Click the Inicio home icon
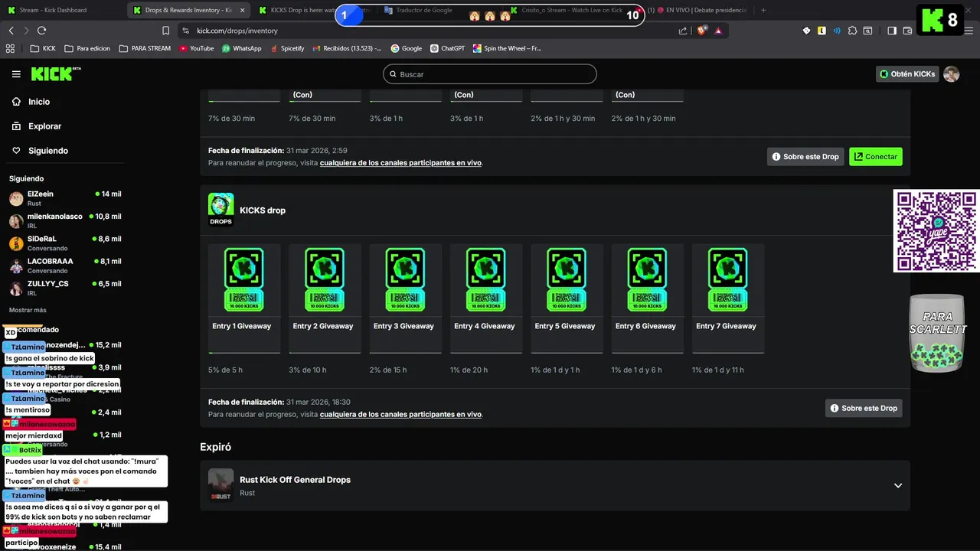980x551 pixels. 16,101
